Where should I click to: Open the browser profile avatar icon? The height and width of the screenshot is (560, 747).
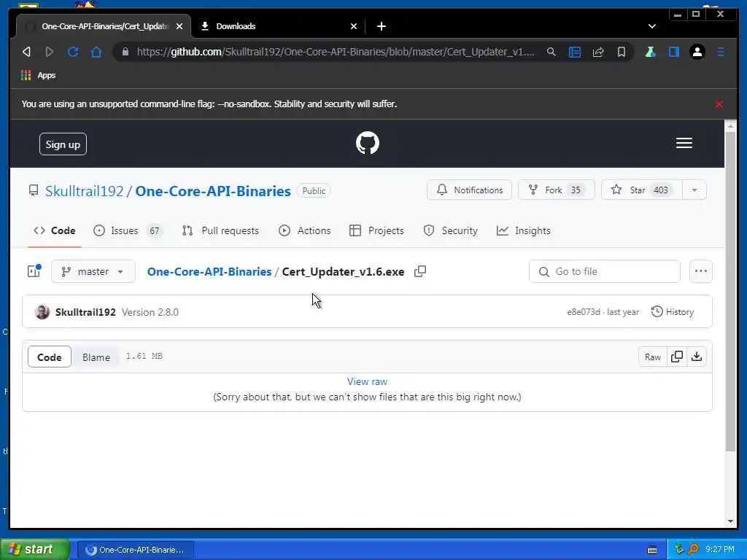[697, 52]
